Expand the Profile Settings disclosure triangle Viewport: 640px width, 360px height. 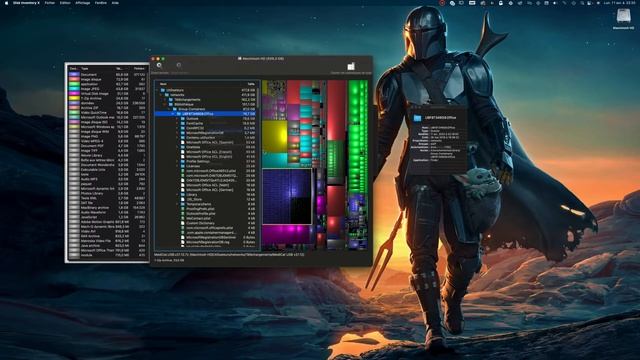(x=178, y=161)
